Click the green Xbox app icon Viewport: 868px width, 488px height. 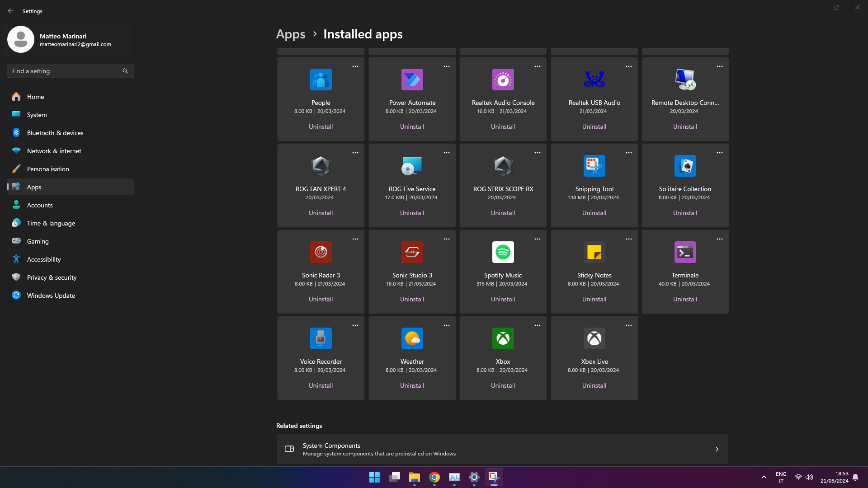[503, 338]
